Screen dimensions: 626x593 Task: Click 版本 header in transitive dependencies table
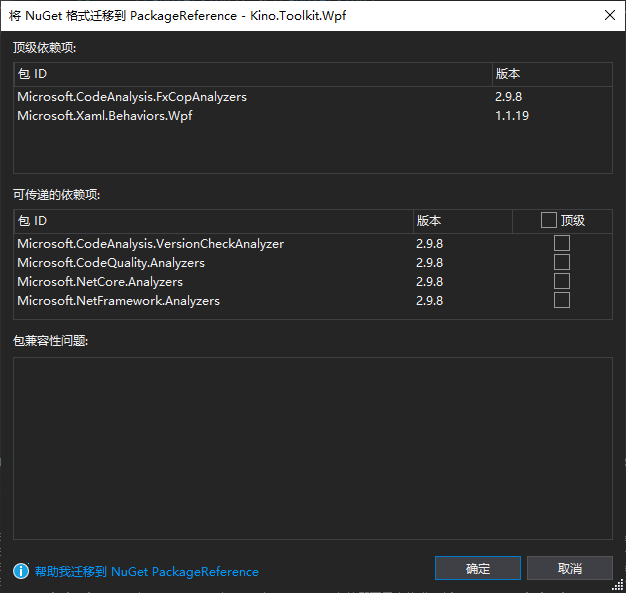tap(463, 221)
